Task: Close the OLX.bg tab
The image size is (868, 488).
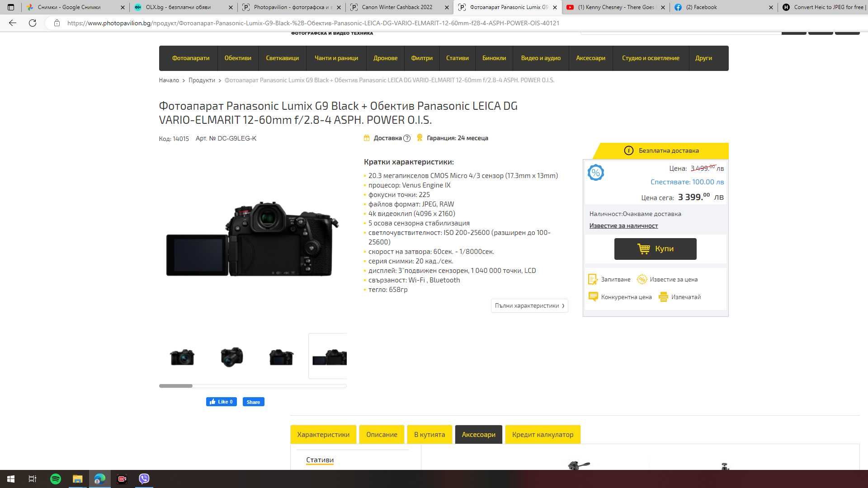Action: pyautogui.click(x=231, y=7)
